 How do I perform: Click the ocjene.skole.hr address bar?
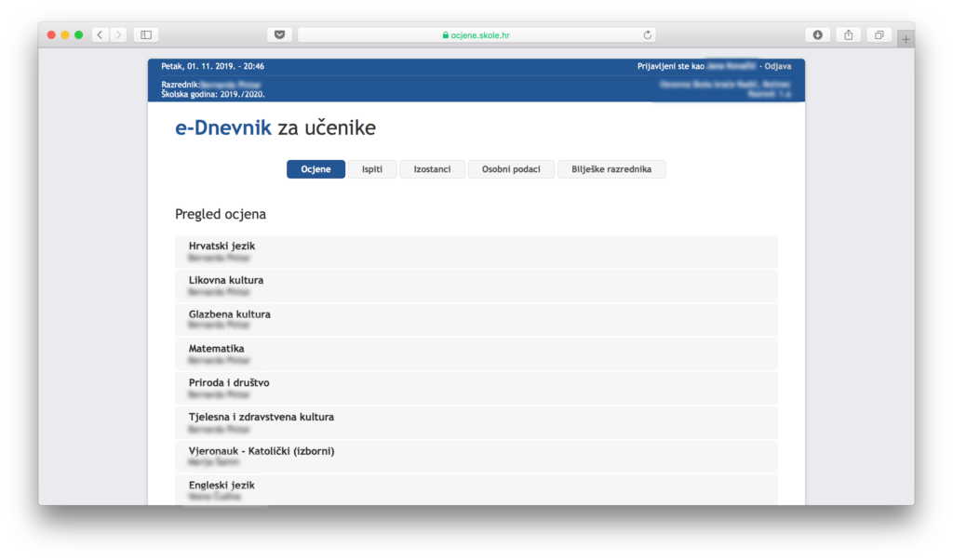pyautogui.click(x=476, y=35)
